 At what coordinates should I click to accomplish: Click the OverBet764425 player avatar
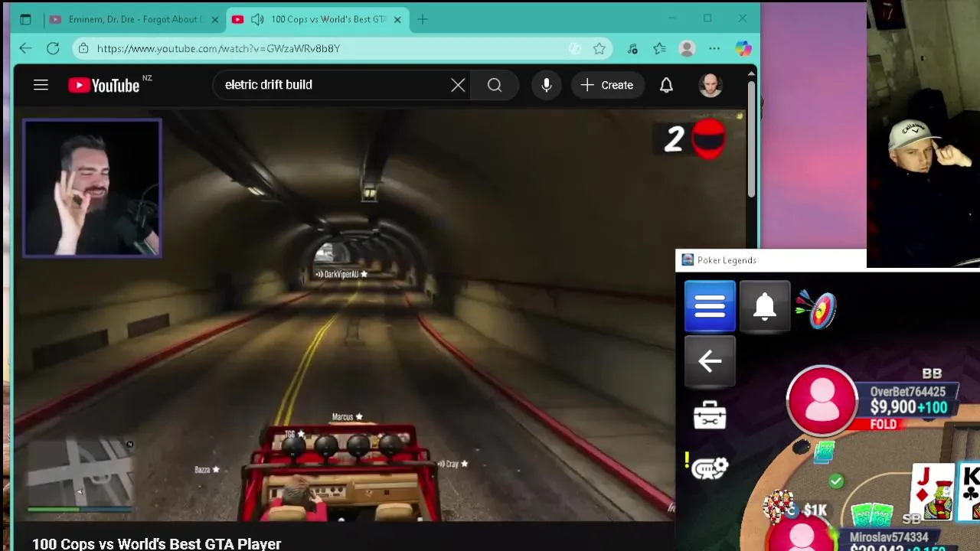822,400
